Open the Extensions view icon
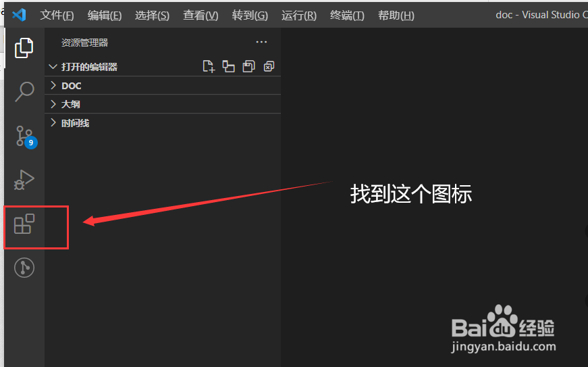Screen dimensions: 588x367 (24, 224)
